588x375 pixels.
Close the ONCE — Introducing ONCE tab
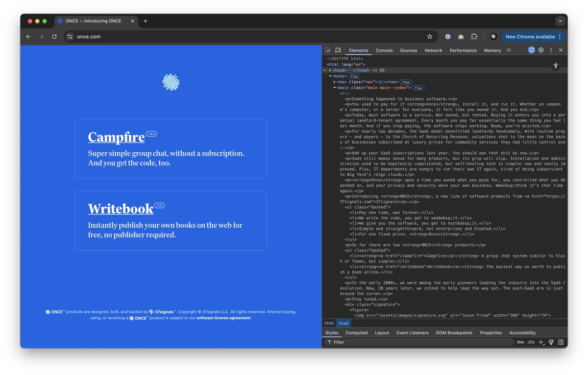pyautogui.click(x=133, y=21)
